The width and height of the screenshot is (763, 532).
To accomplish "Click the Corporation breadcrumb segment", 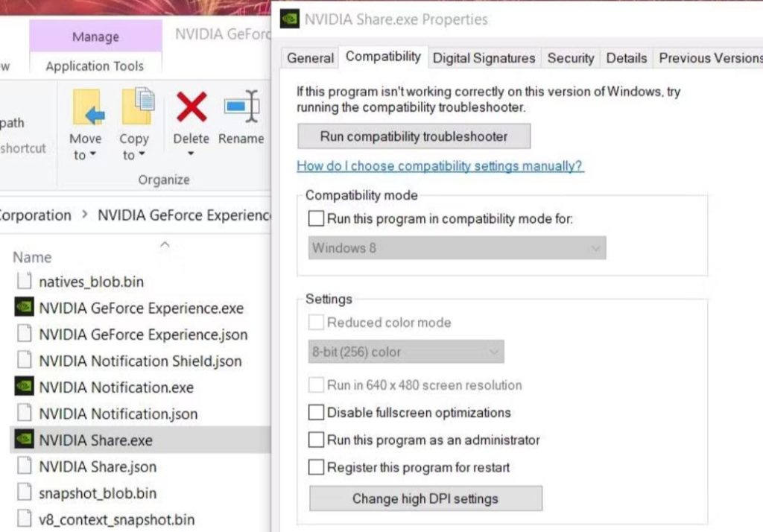I will click(x=35, y=215).
